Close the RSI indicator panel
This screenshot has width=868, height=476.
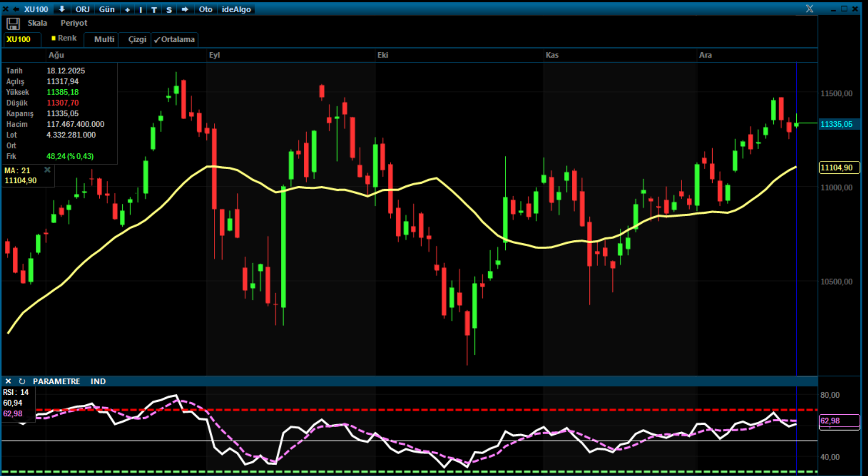pyautogui.click(x=8, y=381)
